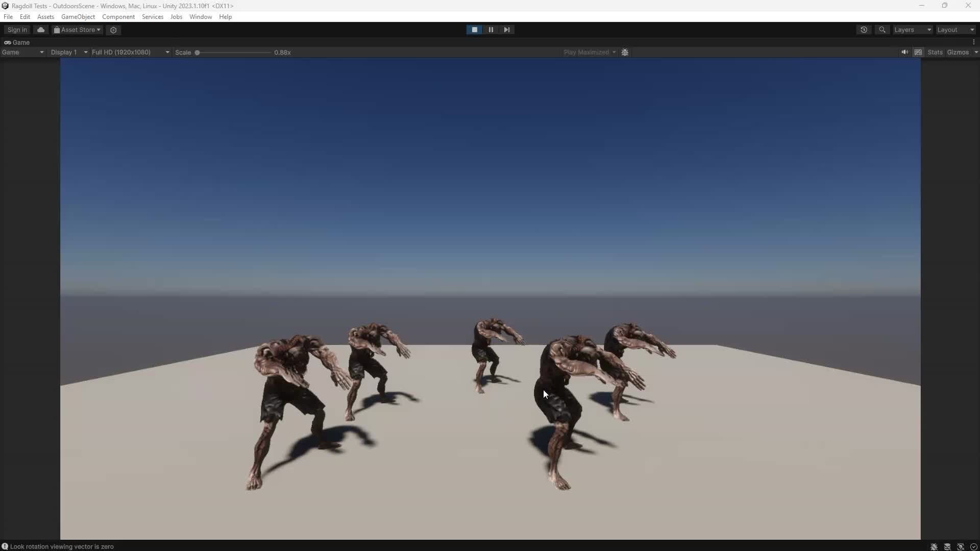Click the undo history icon near Layers
The height and width of the screenshot is (551, 980).
(x=864, y=30)
